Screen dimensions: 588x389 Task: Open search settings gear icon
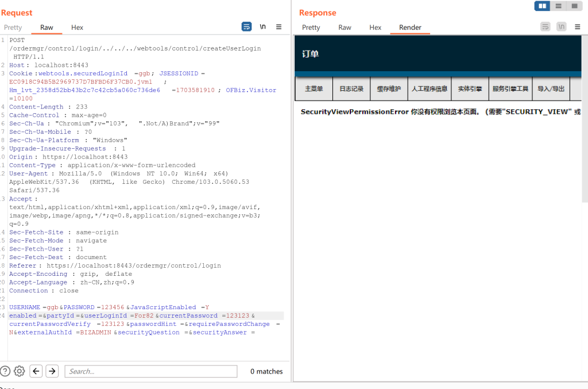(19, 371)
